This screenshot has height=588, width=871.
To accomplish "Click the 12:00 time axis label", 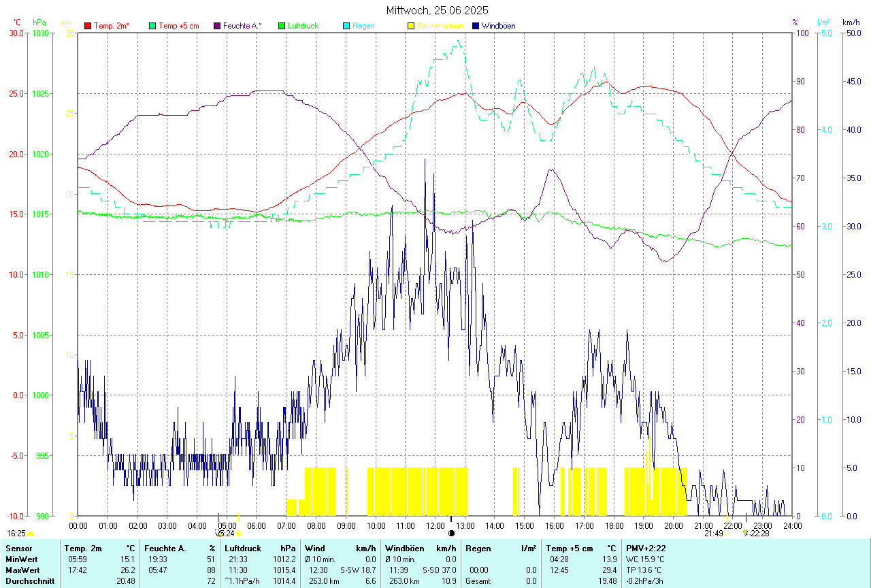I will [x=435, y=525].
